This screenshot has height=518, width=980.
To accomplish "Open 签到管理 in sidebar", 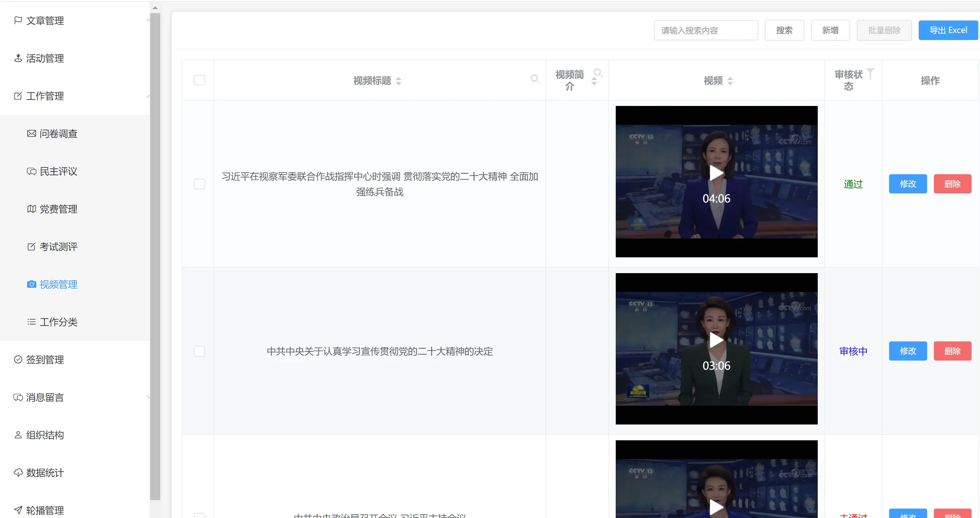I will 45,359.
